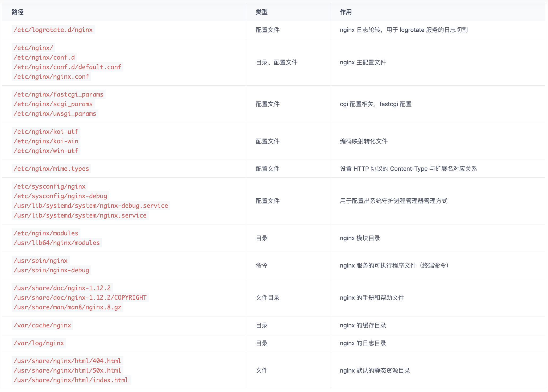This screenshot has height=392, width=548.
Task: Click the logrotate 日志切割 description
Action: pos(404,30)
